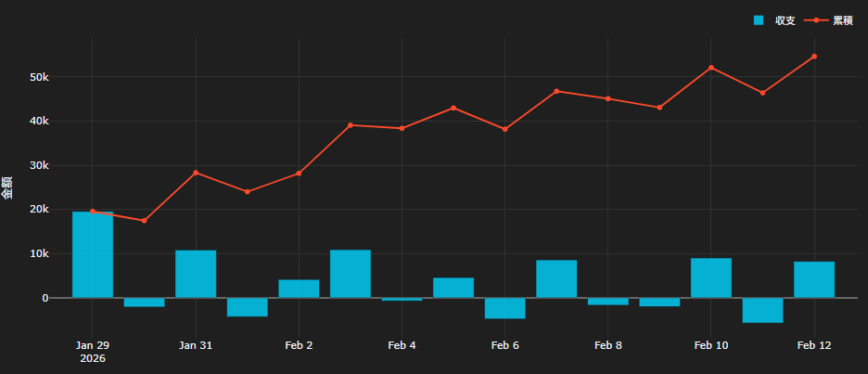
Task: Click the 累積 marker between Feb 4 and Feb 6
Action: 453,108
